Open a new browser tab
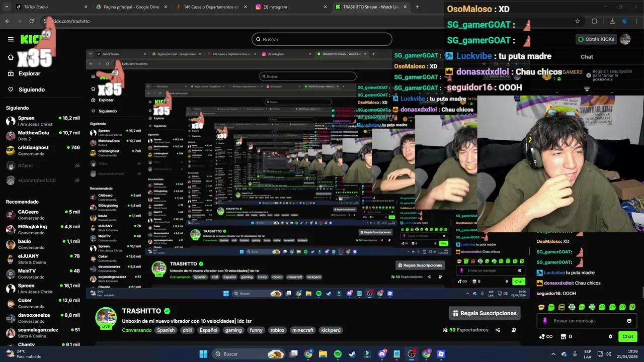Image resolution: width=644 pixels, height=362 pixels. [x=417, y=7]
